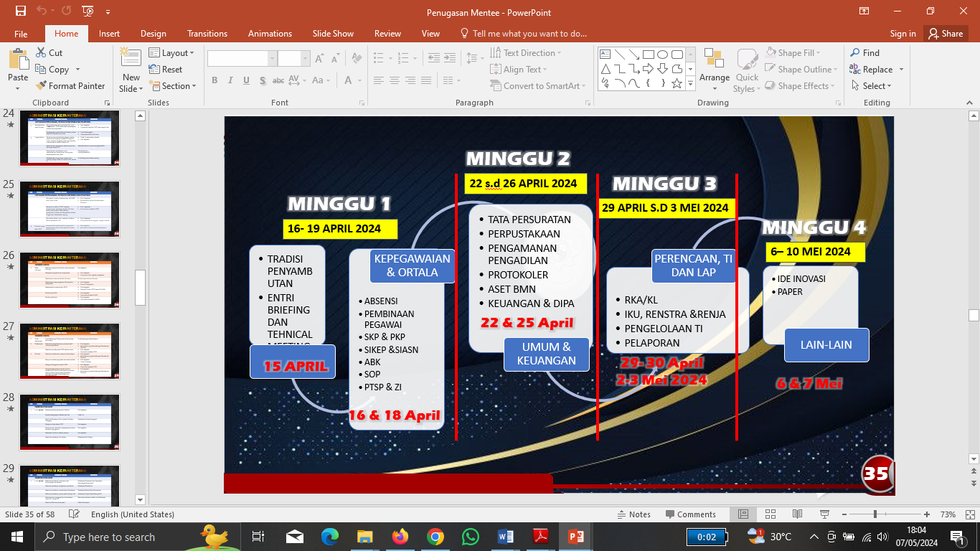Open Reading View from status bar
This screenshot has height=551, width=980.
point(797,514)
